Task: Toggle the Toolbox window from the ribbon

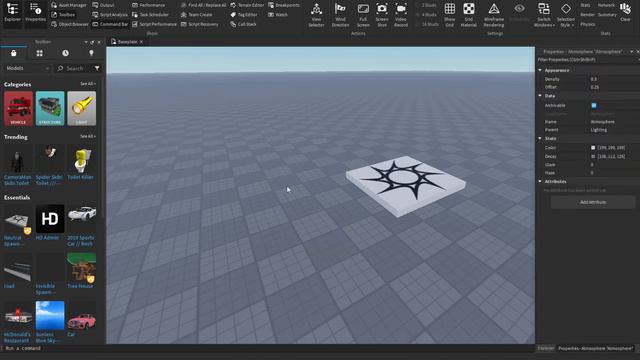Action: (63, 15)
